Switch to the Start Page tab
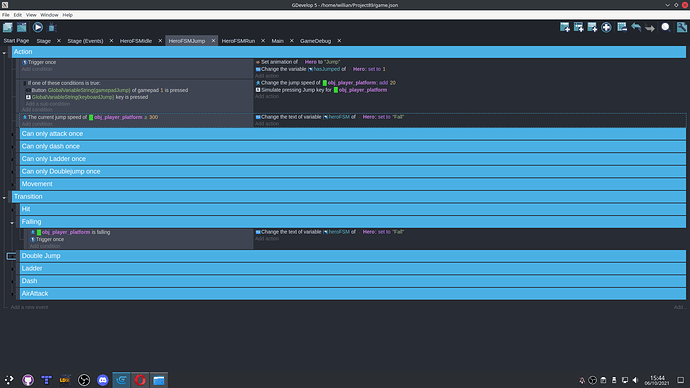This screenshot has height=388, width=690. [16, 40]
